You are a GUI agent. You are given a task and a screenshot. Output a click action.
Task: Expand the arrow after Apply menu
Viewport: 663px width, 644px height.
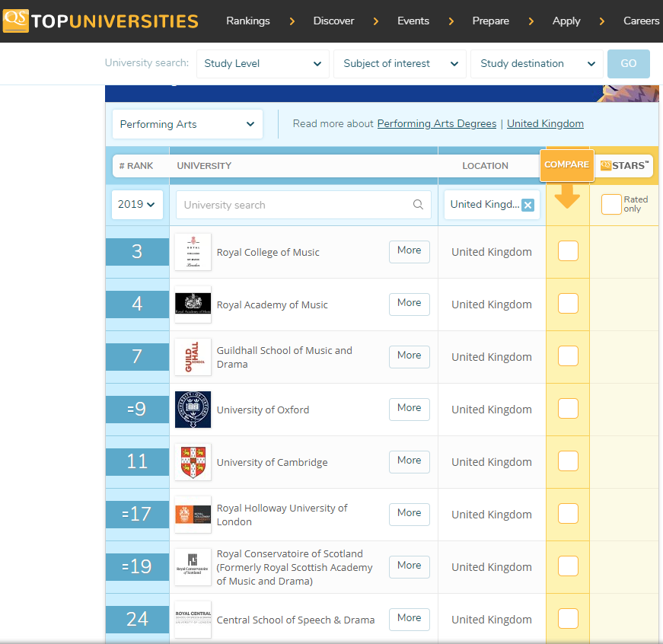coord(601,21)
